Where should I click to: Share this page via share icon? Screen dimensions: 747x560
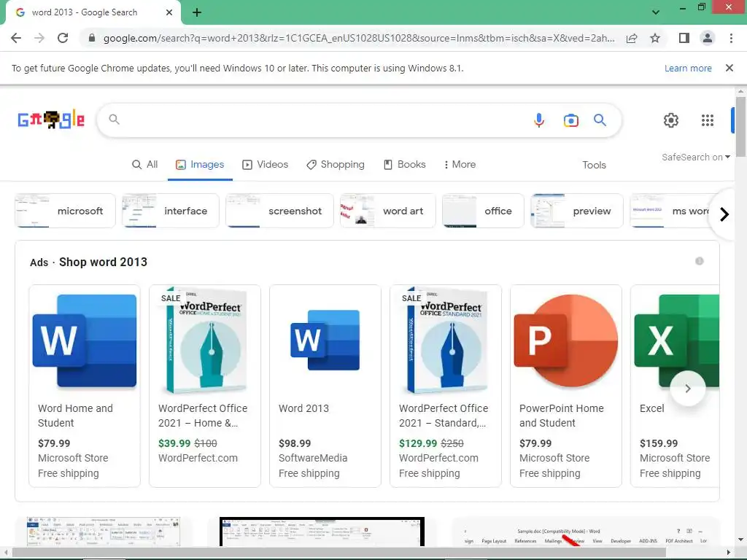(632, 38)
